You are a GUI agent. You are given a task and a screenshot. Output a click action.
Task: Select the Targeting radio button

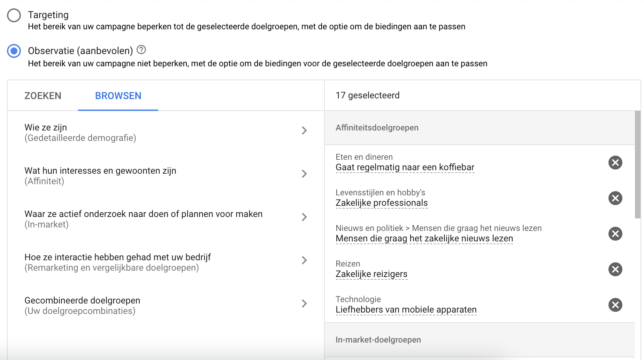tap(14, 15)
